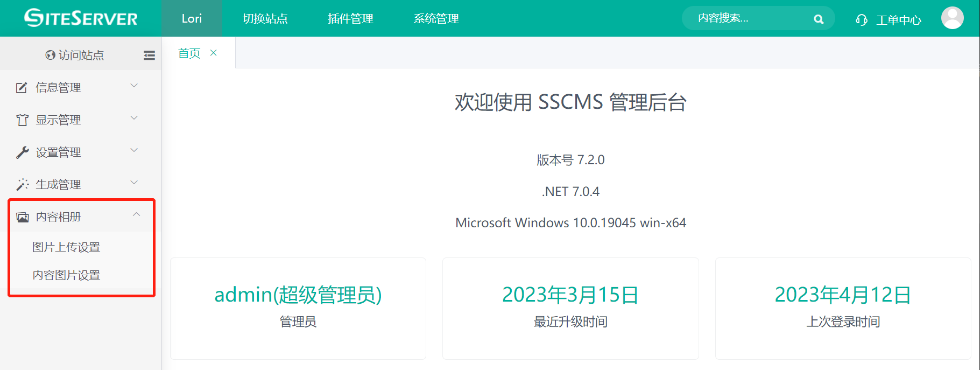The width and height of the screenshot is (980, 370).
Task: Select the 首页 tab
Action: point(189,53)
